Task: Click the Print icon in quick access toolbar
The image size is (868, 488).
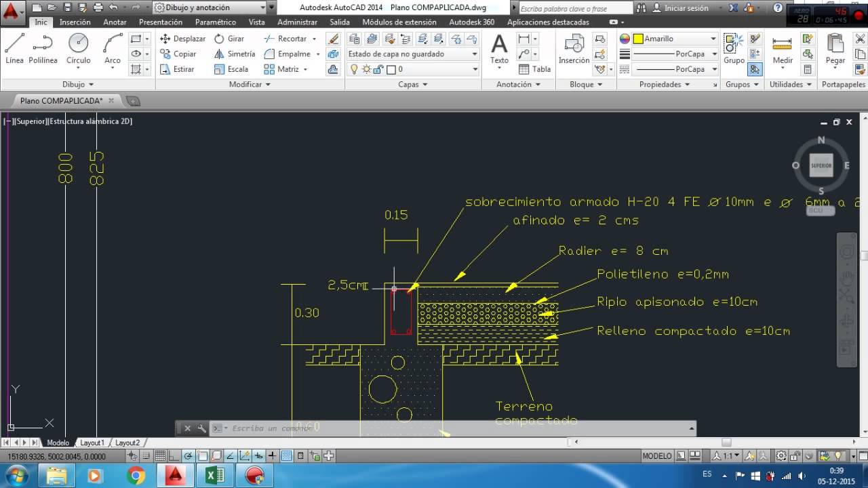Action: coord(98,7)
